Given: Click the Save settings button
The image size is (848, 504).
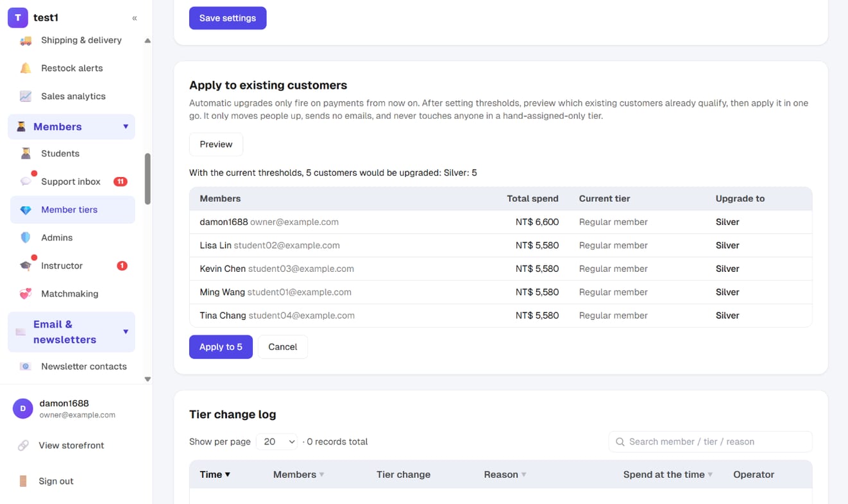Looking at the screenshot, I should tap(228, 18).
